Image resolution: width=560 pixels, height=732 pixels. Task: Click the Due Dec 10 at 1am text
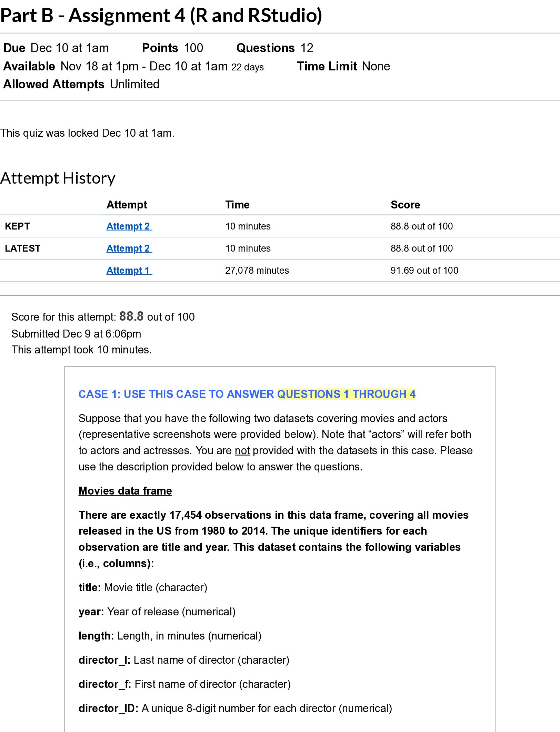pyautogui.click(x=56, y=48)
